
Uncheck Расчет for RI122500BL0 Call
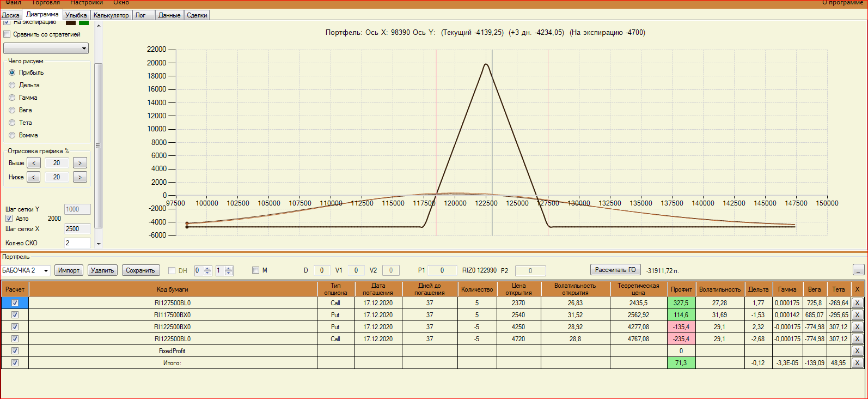pyautogui.click(x=15, y=339)
